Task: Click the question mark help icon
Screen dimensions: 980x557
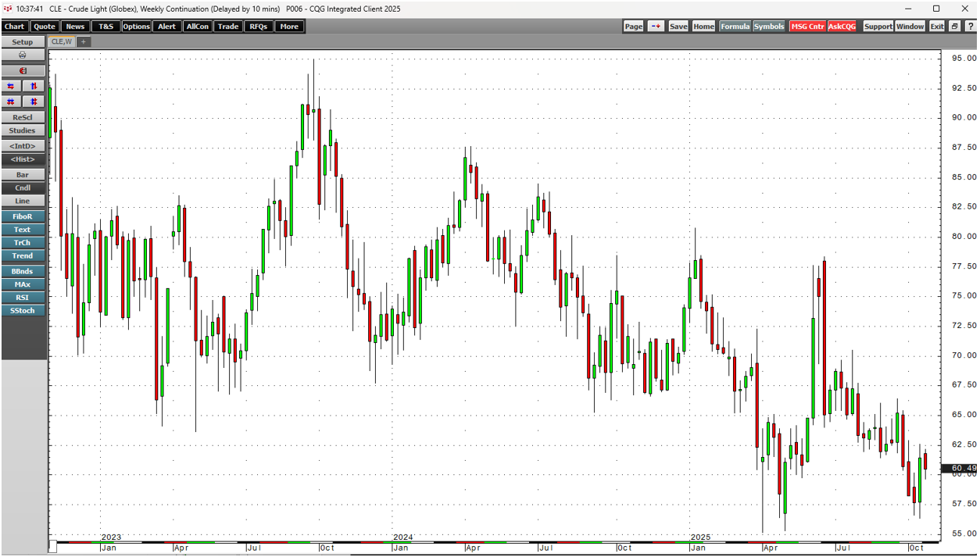Action: coord(971,27)
